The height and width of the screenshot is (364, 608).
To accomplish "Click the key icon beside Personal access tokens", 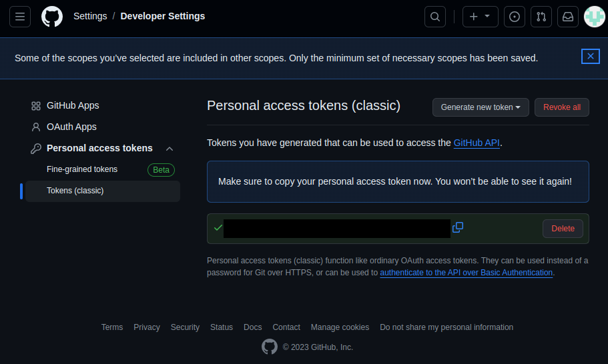I will pos(36,148).
